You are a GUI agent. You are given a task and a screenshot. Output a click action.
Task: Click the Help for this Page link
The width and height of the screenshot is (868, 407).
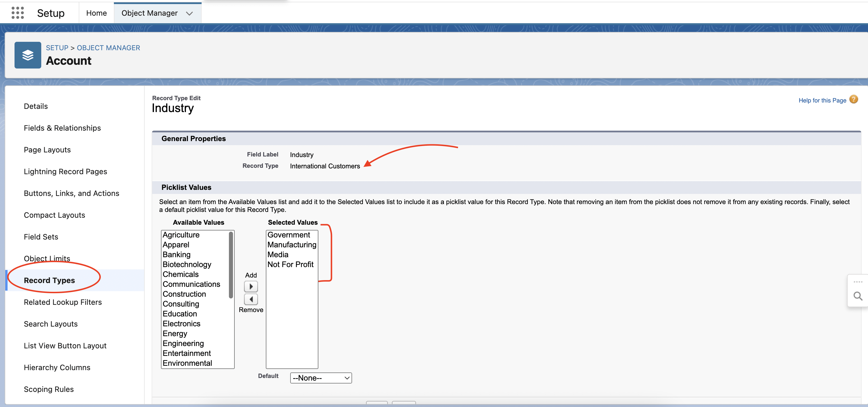click(822, 100)
